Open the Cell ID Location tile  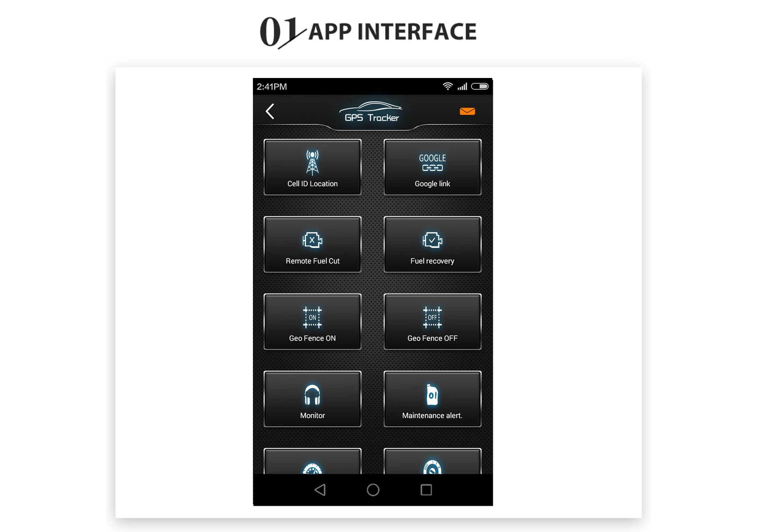pos(312,167)
